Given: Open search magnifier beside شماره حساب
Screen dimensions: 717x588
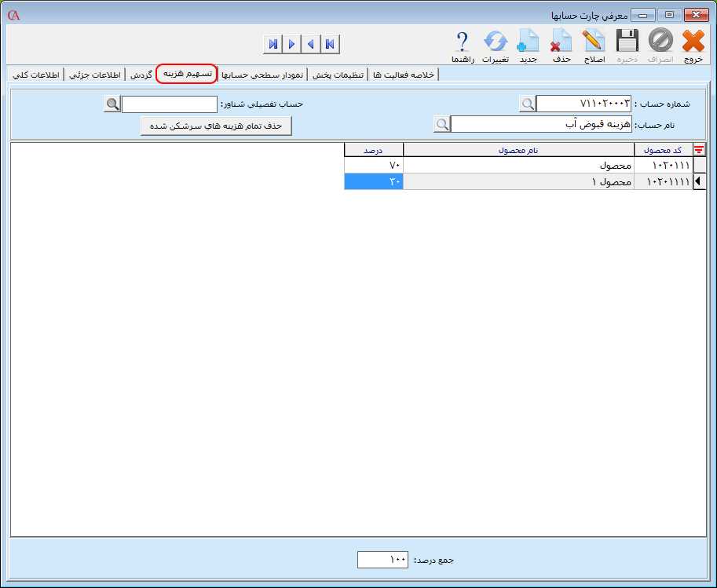Looking at the screenshot, I should pyautogui.click(x=528, y=102).
